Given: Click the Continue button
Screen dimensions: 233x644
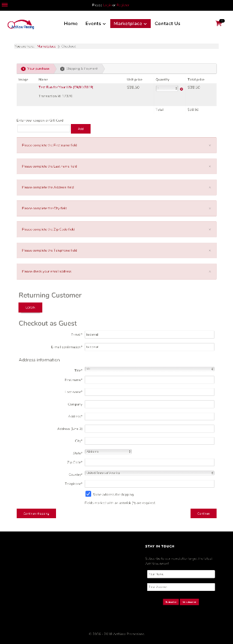Looking at the screenshot, I should 203,513.
